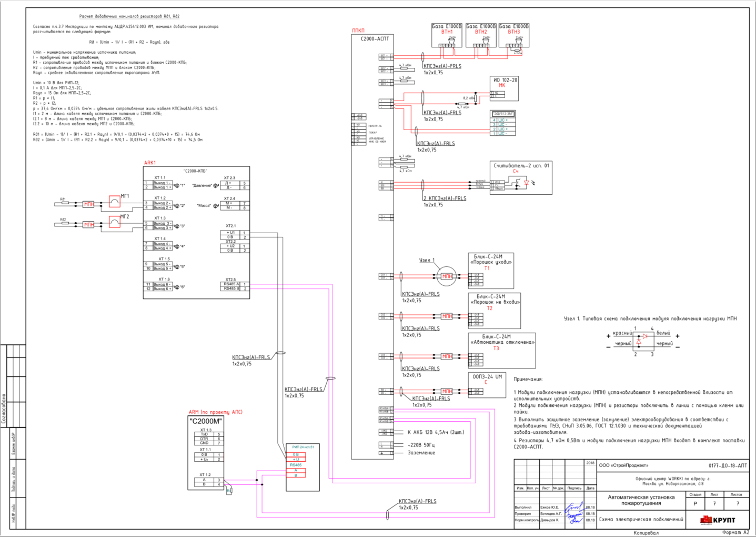756x537 pixels.
Task: Click the vertical "Согласовано" margin label
Action: 4,409
